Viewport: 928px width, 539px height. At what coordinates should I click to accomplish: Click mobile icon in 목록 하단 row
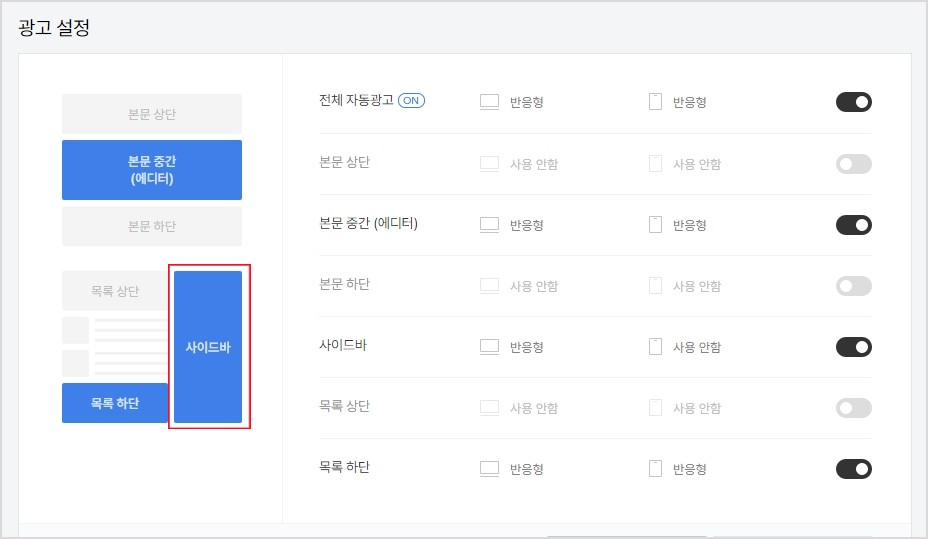click(655, 469)
